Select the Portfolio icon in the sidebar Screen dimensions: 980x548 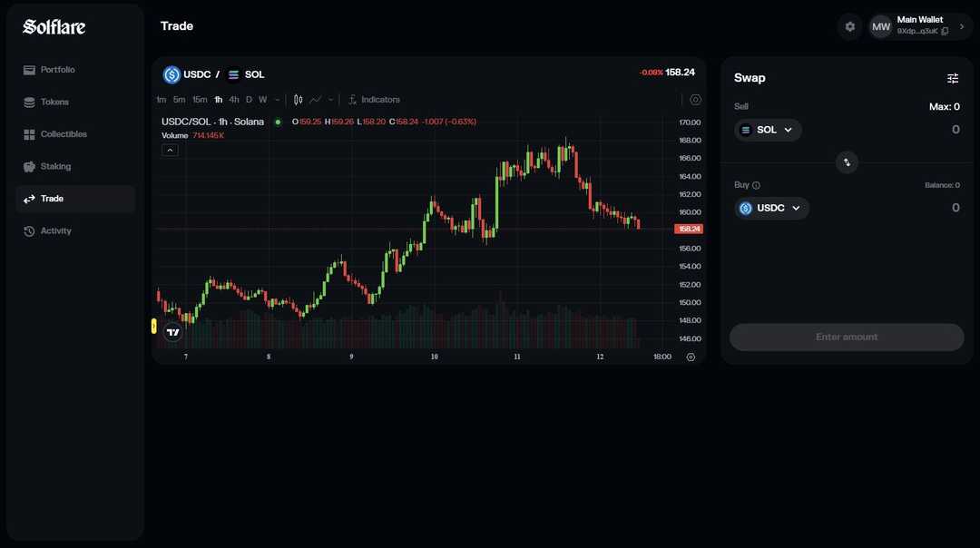coord(30,69)
